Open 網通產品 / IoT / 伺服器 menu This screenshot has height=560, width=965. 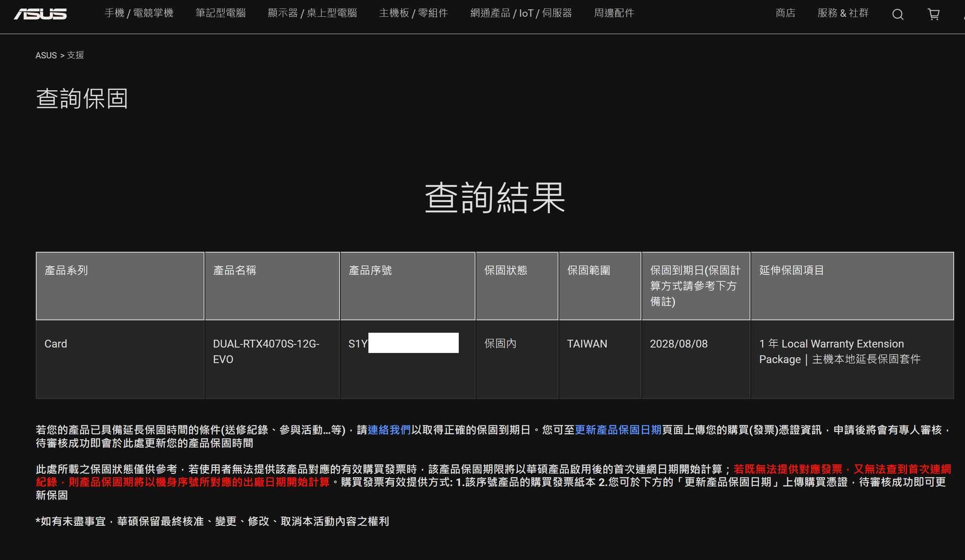pyautogui.click(x=521, y=13)
